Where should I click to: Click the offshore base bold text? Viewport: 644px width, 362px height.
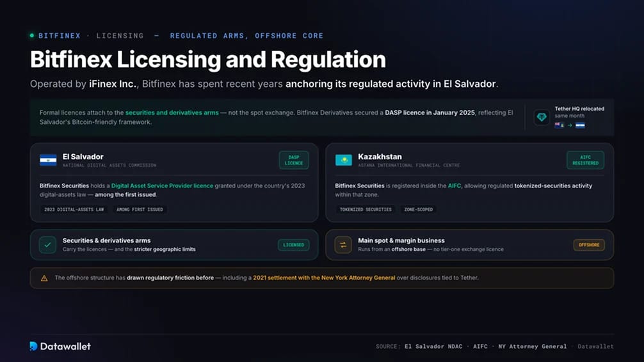click(x=408, y=249)
